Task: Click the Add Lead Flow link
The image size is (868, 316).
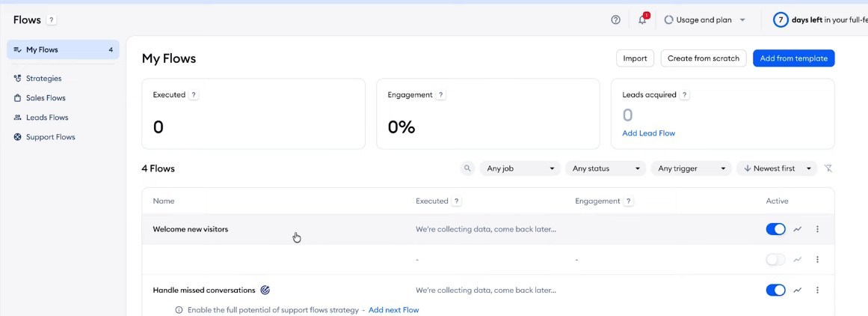Action: pyautogui.click(x=648, y=133)
